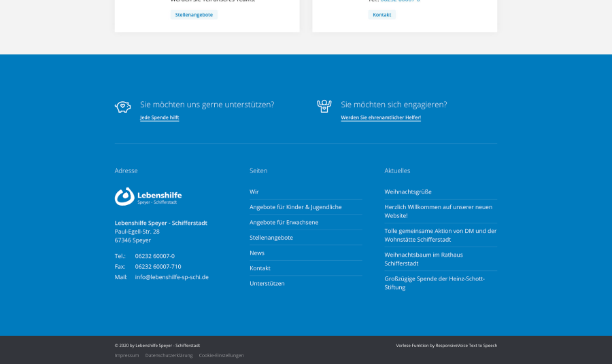The height and width of the screenshot is (364, 612).
Task: Go to Stellenangebote in Seiten list
Action: point(271,237)
